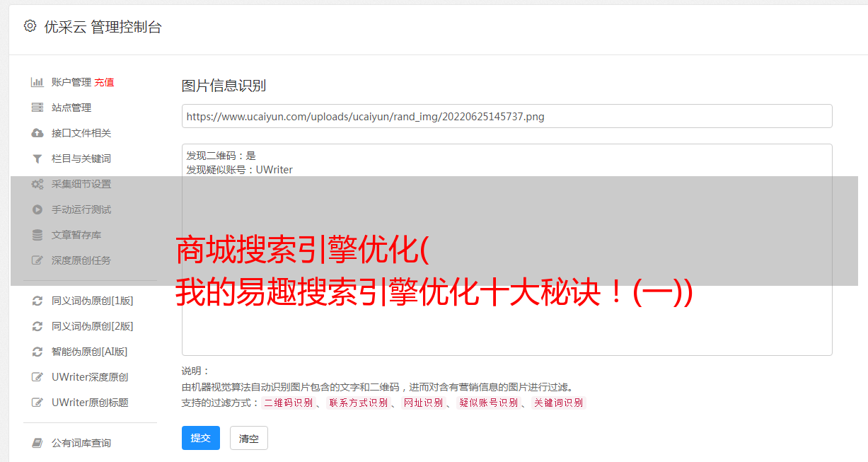Click the 优采云 管理控制台 title
The image size is (868, 462).
(x=103, y=27)
